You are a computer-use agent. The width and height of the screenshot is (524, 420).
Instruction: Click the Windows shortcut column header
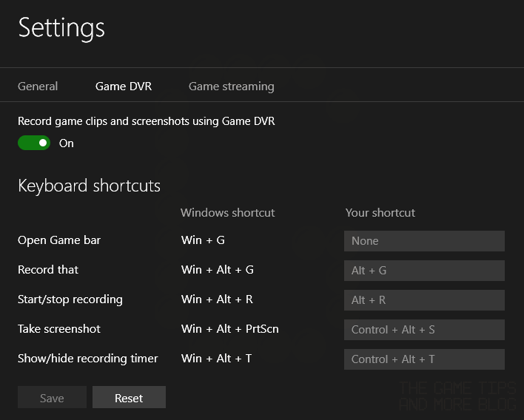pos(227,213)
